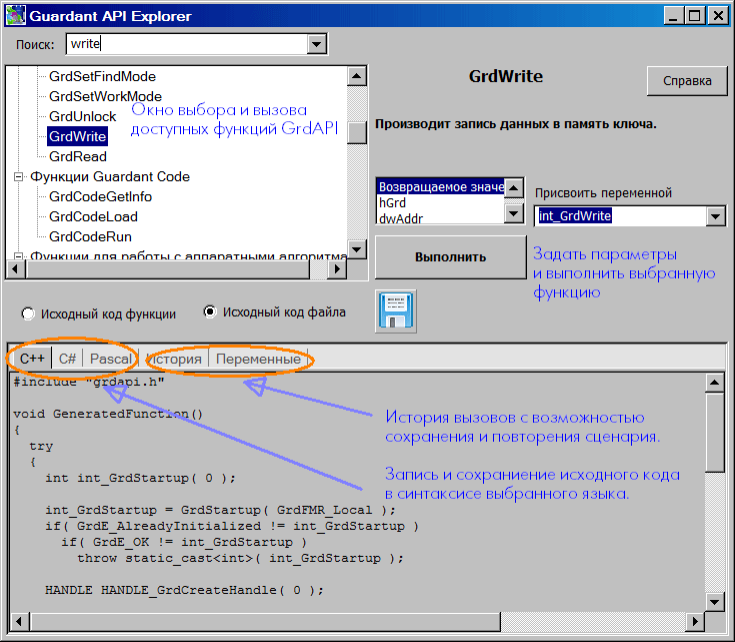735x642 pixels.
Task: Open the 'Присвоить переменной' dropdown list
Action: pos(715,216)
